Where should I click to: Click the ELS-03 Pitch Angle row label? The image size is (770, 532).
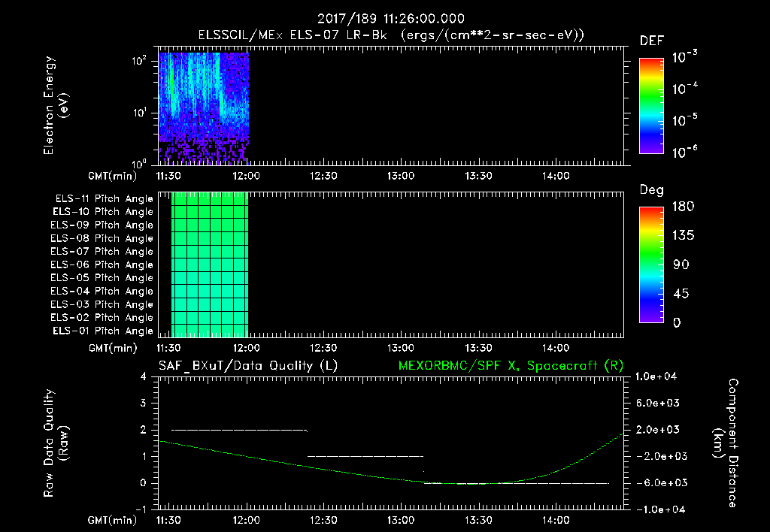click(102, 305)
